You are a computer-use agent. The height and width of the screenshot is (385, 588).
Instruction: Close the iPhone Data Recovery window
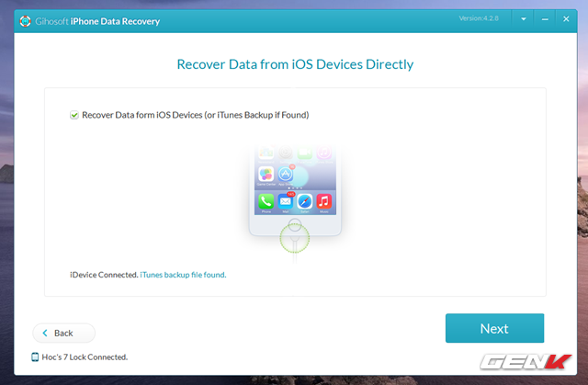(568, 19)
